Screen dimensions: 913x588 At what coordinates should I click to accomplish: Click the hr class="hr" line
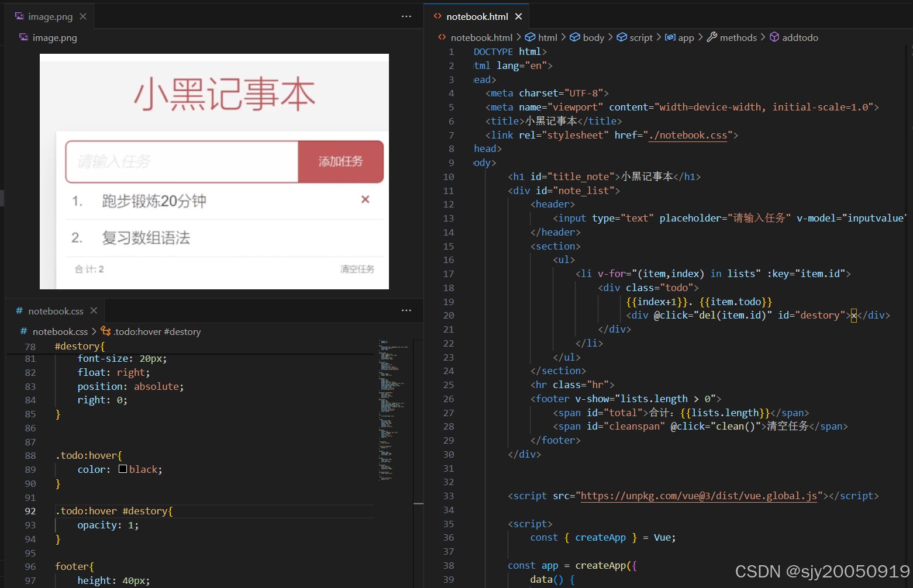coord(573,385)
